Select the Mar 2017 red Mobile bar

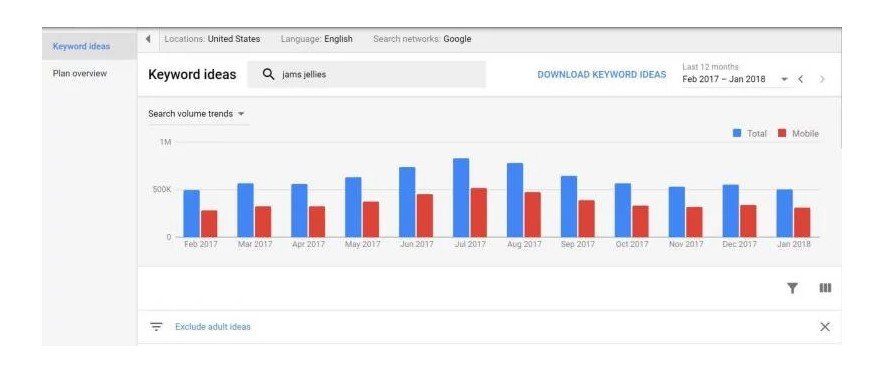[263, 222]
